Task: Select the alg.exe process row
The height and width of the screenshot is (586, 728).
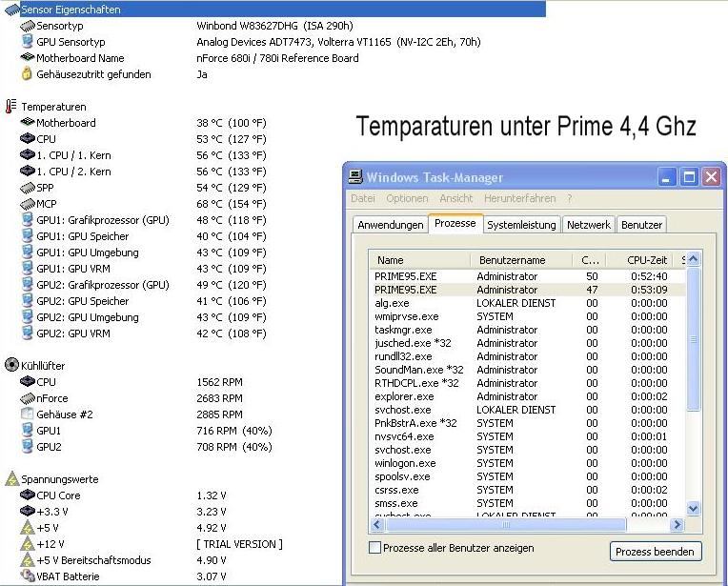Action: (x=527, y=303)
